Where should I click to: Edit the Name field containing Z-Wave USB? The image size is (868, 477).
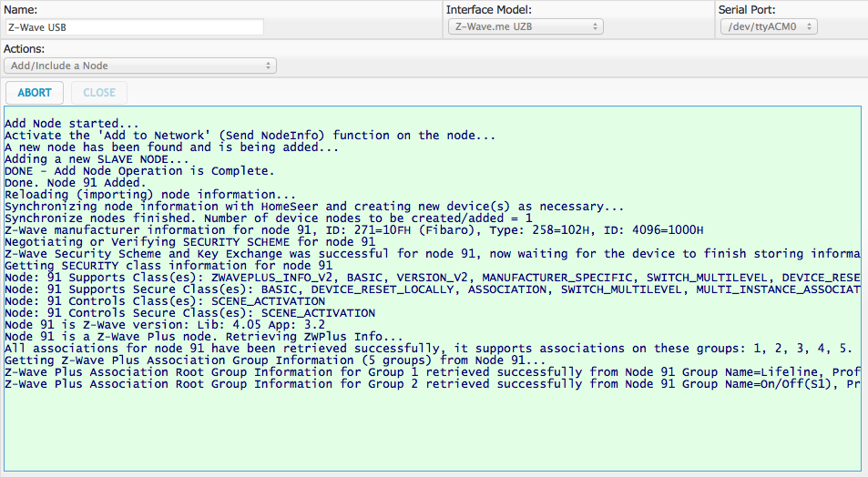tap(134, 27)
